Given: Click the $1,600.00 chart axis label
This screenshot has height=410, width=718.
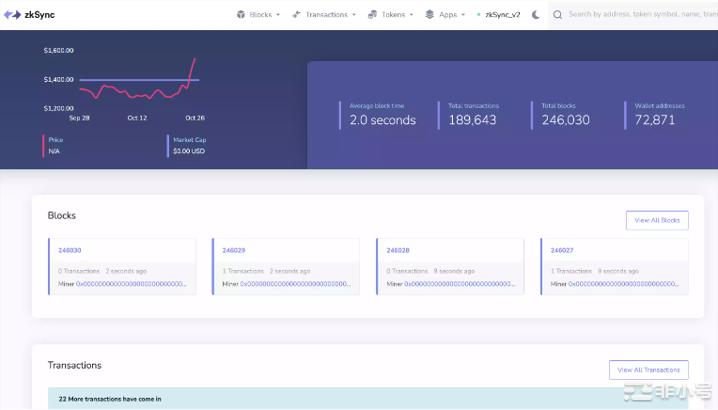Looking at the screenshot, I should point(59,50).
